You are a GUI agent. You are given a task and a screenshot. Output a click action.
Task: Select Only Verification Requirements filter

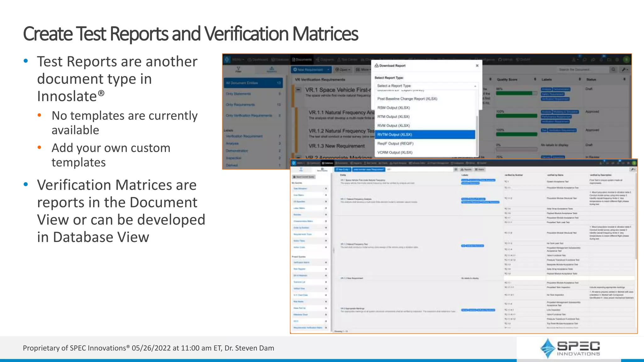(253, 115)
